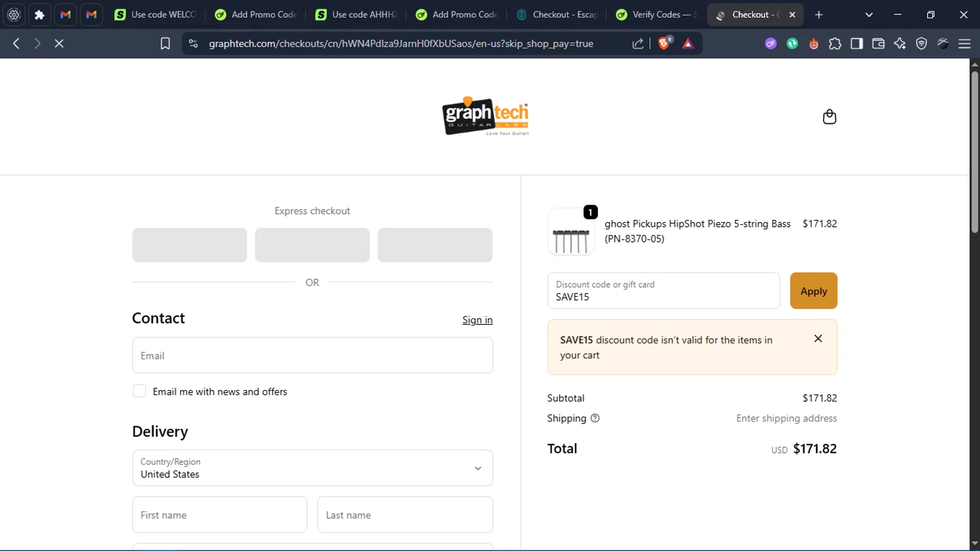Open the green round extension icon
The height and width of the screenshot is (551, 980).
pos(792,43)
